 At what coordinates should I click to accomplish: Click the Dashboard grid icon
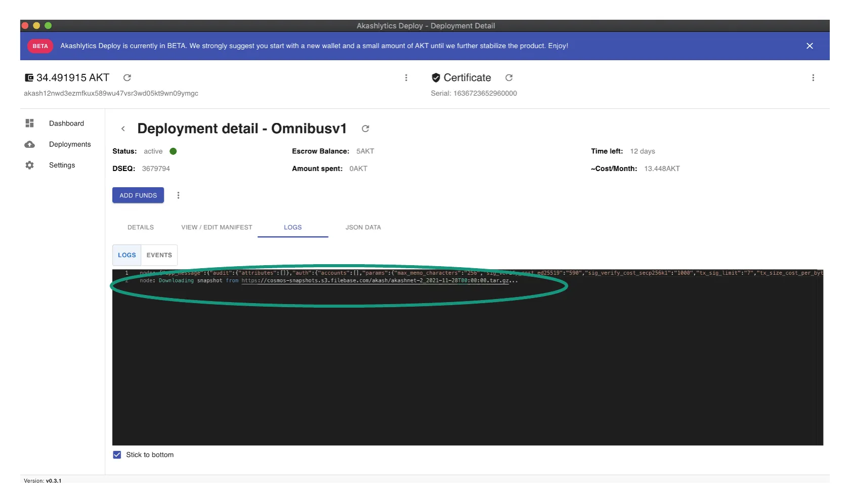tap(30, 123)
